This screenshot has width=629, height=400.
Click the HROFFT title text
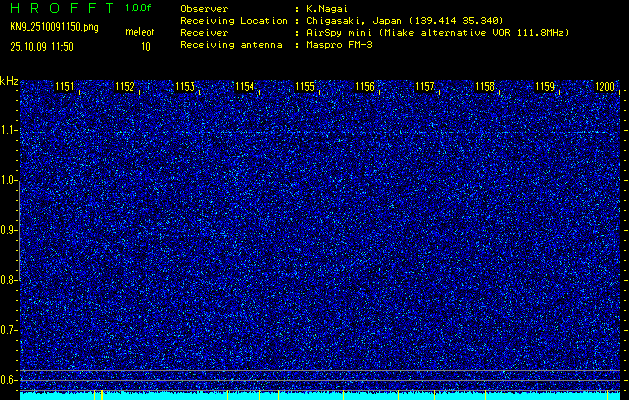point(60,7)
